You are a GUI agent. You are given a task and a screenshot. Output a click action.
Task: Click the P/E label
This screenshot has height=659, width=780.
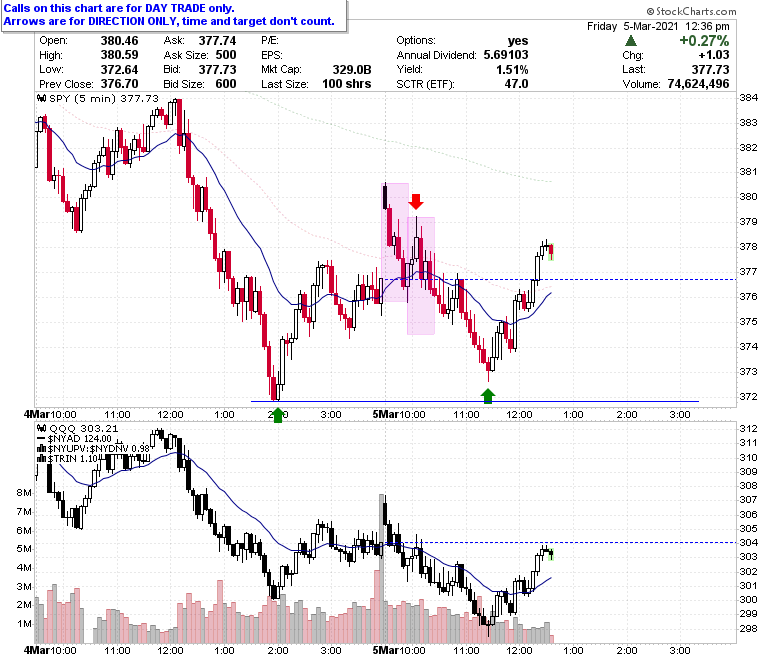click(270, 40)
